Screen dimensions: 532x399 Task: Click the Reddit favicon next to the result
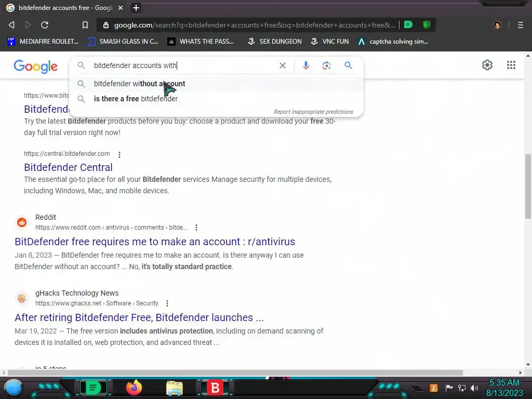(22, 222)
